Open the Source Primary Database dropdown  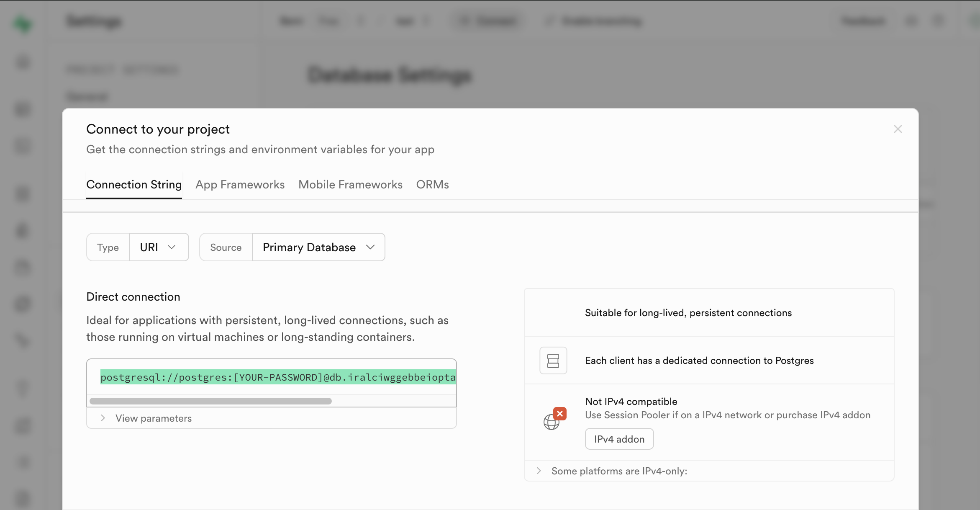coord(318,247)
